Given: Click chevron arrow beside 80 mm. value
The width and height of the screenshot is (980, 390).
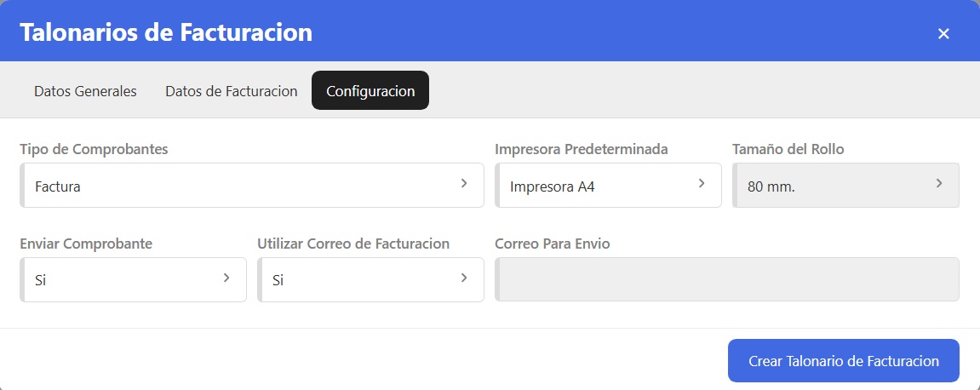Looking at the screenshot, I should [939, 183].
